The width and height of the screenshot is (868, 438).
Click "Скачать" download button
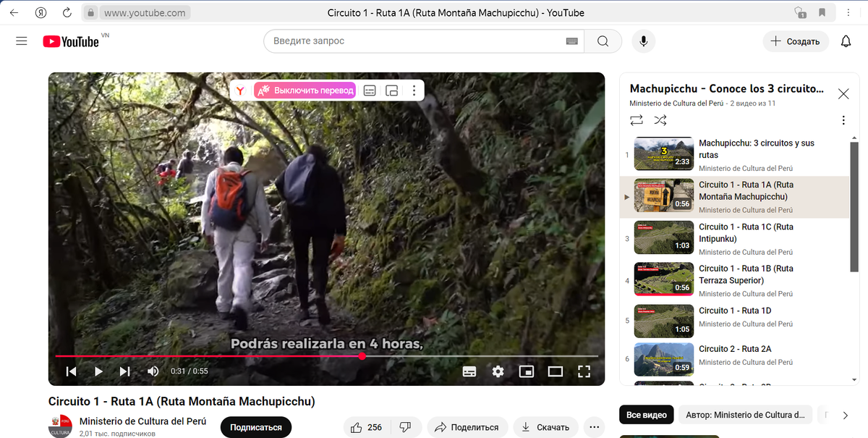pos(546,427)
